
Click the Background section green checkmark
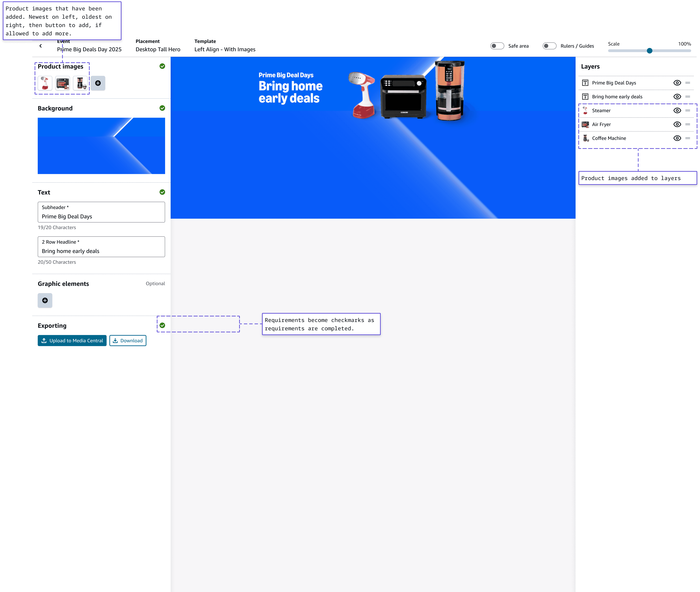pyautogui.click(x=162, y=108)
